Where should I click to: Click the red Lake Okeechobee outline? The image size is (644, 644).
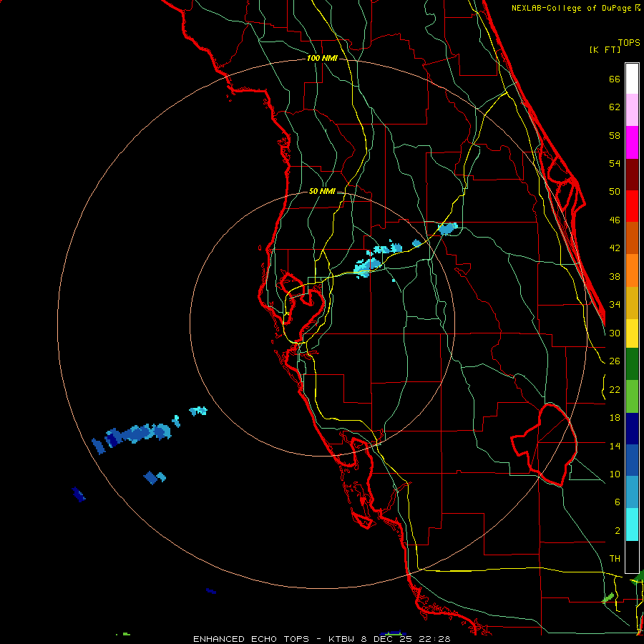coord(544,445)
